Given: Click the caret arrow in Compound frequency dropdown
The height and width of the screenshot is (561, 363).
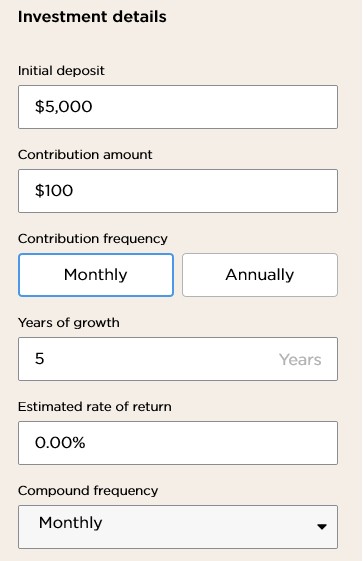Looking at the screenshot, I should coord(322,526).
